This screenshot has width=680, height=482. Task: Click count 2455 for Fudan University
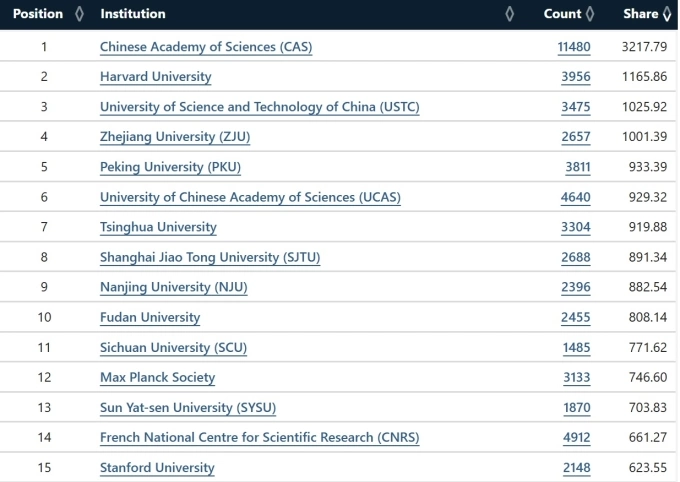pyautogui.click(x=576, y=318)
